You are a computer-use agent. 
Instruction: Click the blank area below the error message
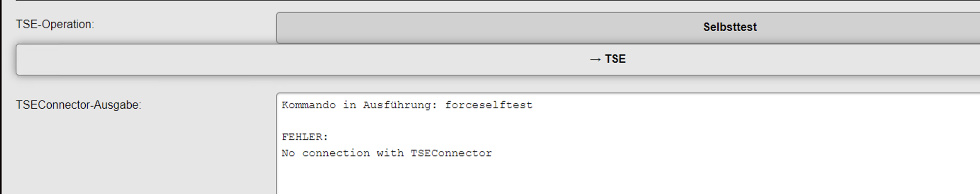click(456, 177)
